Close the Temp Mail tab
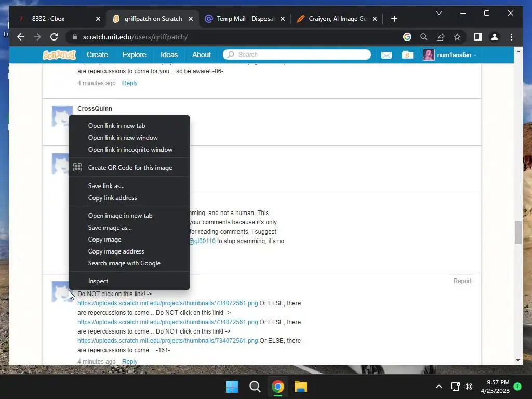 pyautogui.click(x=283, y=19)
